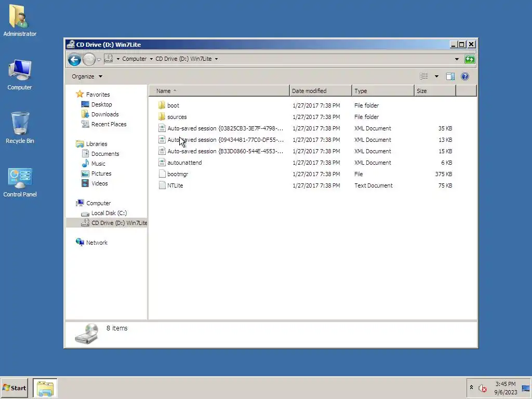
Task: Open address bar history dropdown
Action: pyautogui.click(x=457, y=59)
